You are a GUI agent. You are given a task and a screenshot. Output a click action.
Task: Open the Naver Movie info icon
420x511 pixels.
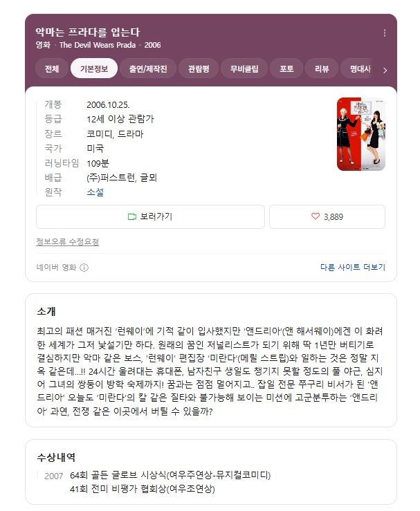click(x=84, y=268)
